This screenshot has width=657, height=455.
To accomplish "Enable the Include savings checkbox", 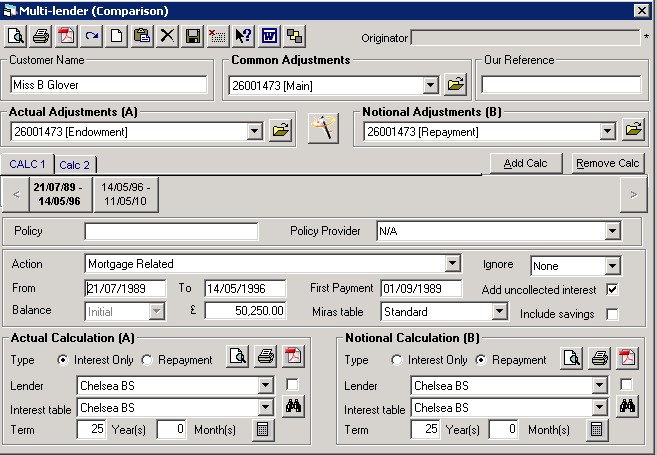I will [612, 314].
